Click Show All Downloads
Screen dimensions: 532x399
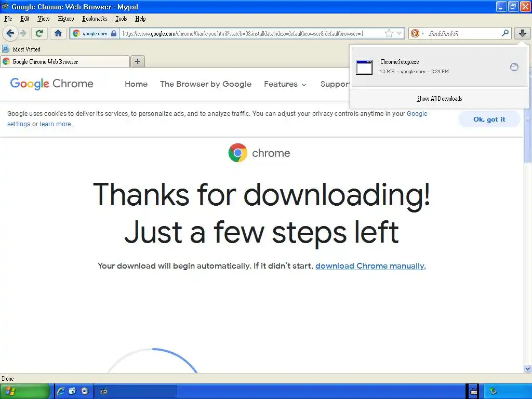[x=440, y=99]
